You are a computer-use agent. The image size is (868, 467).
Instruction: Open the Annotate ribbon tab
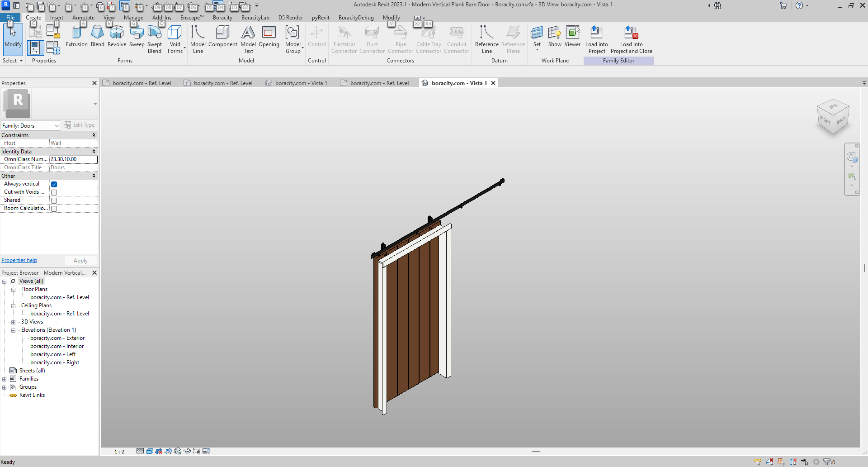tap(84, 18)
